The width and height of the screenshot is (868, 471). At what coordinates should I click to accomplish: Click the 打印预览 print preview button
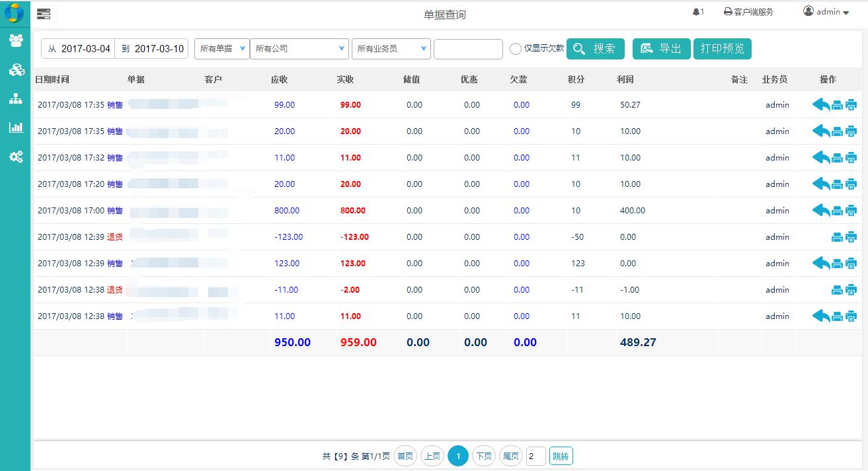click(x=723, y=49)
